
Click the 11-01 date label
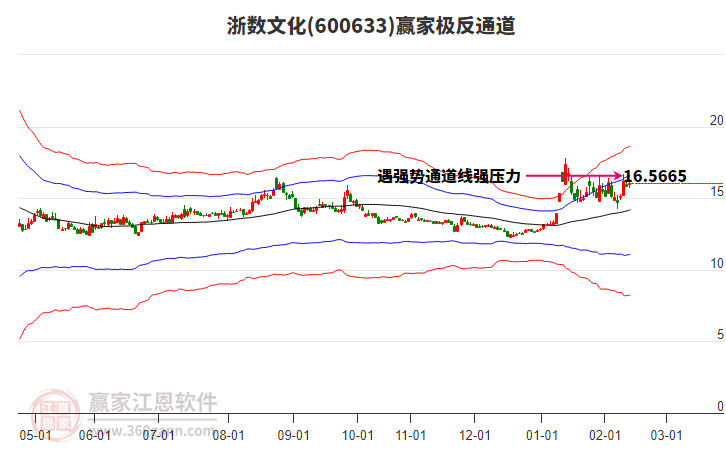[411, 435]
